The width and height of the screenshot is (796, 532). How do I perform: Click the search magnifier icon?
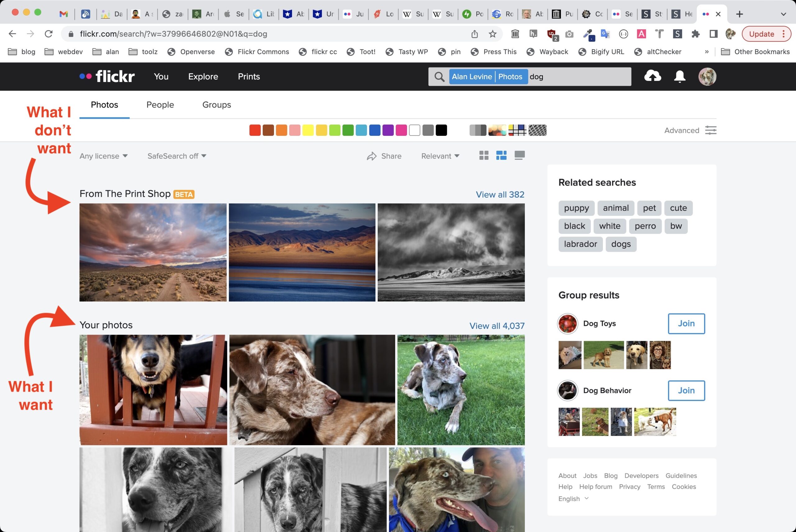click(x=440, y=76)
